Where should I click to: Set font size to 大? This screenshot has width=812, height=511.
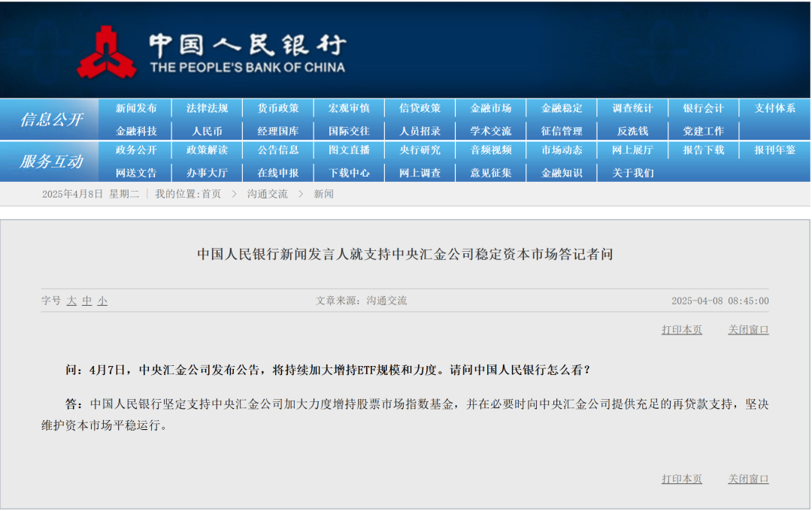[x=71, y=301]
